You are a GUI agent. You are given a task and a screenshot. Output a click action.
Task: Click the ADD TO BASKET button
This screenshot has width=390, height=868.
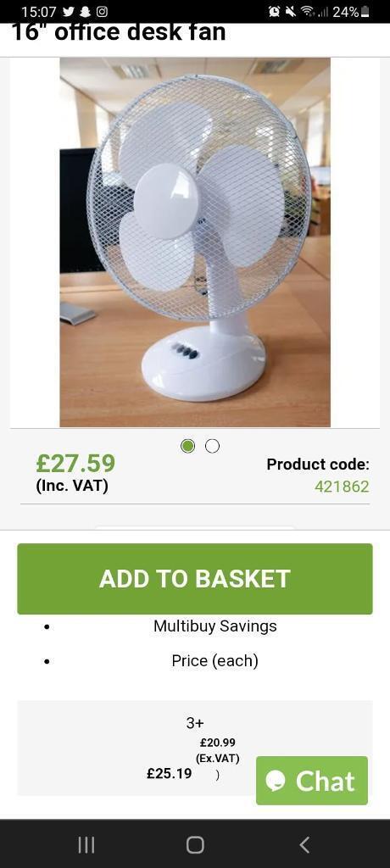pyautogui.click(x=195, y=578)
